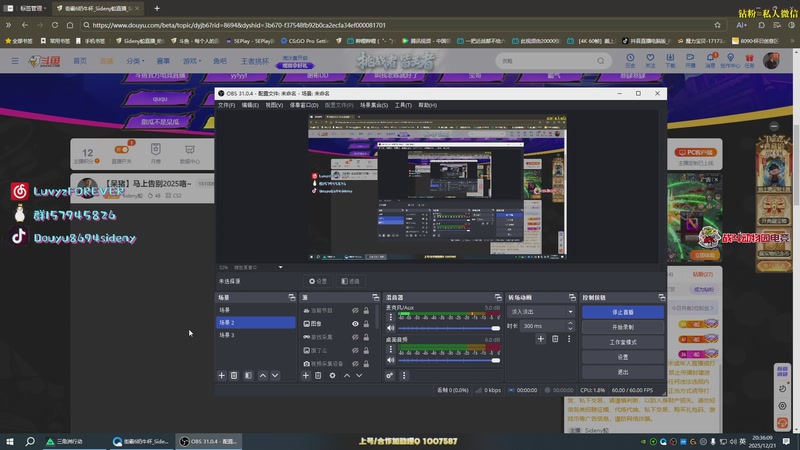The height and width of the screenshot is (450, 800).
Task: Increase transition duration stepper up
Action: pos(570,323)
